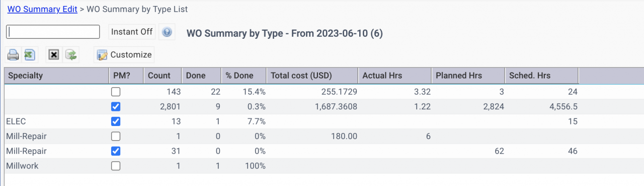Export the list to Excel

click(30, 54)
